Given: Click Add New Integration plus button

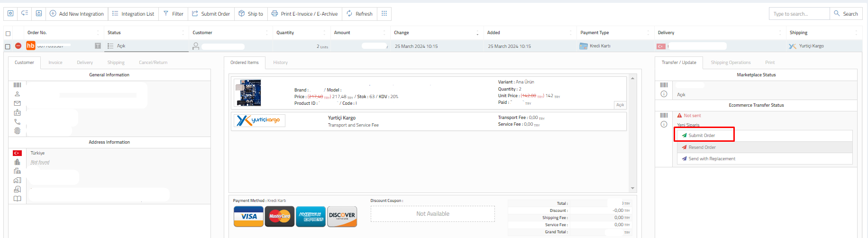Looking at the screenshot, I should [77, 14].
